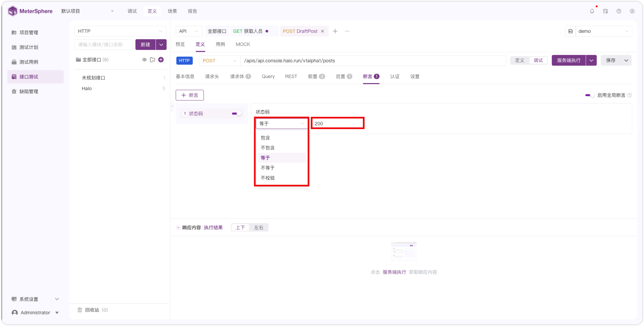This screenshot has width=644, height=326.
Task: Open the task center icon in the header
Action: point(605,11)
